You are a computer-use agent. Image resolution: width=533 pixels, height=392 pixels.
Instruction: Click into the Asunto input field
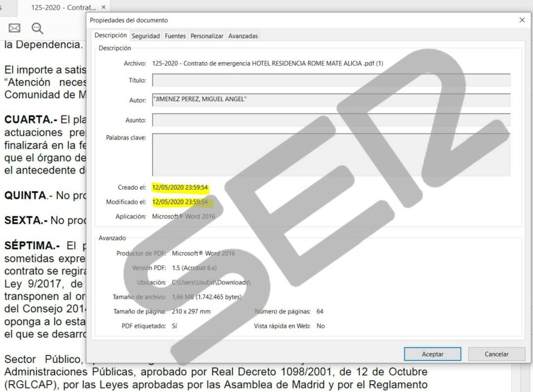coord(331,120)
